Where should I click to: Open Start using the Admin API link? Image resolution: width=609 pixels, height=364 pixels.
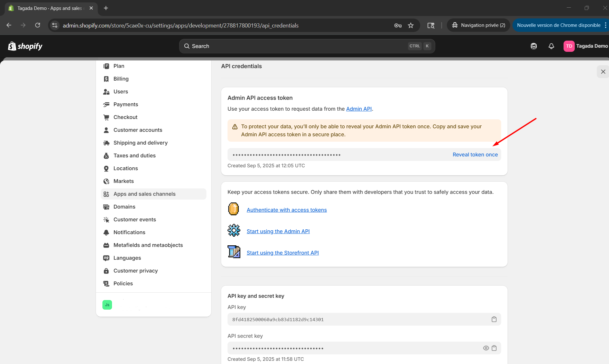[278, 231]
